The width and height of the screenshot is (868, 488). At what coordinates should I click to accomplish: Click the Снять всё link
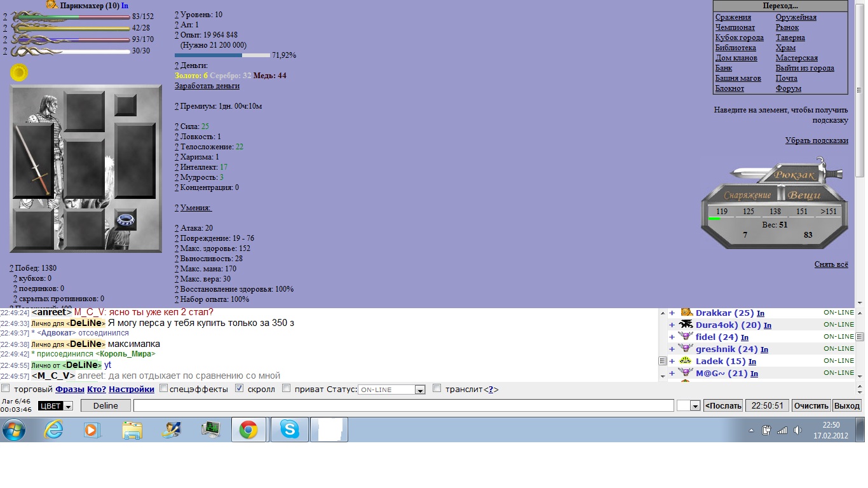pyautogui.click(x=831, y=264)
